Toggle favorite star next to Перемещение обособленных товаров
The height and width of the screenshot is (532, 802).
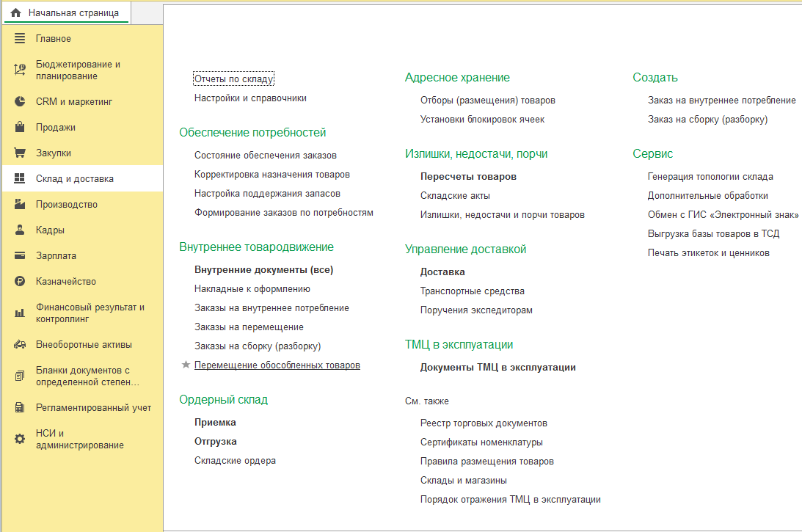[186, 365]
